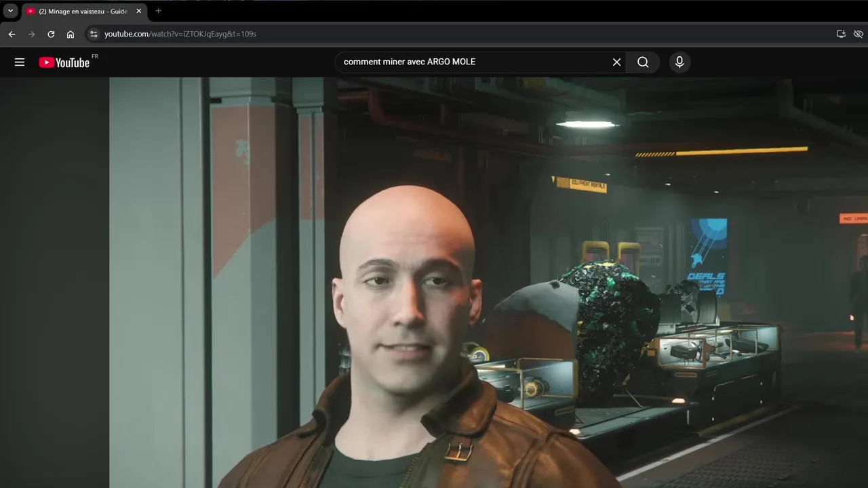Image resolution: width=868 pixels, height=488 pixels.
Task: Open the browser home page
Action: [71, 34]
